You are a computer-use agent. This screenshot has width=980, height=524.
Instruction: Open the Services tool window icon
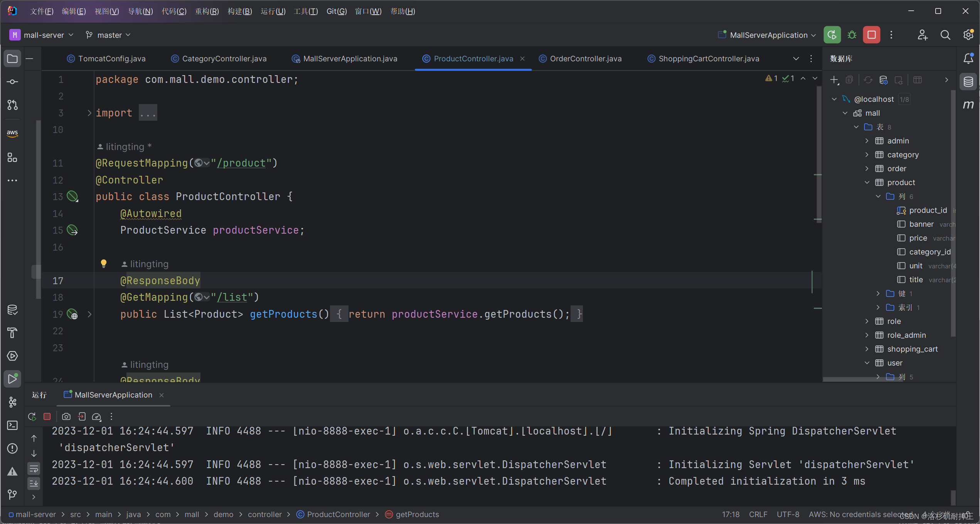(x=12, y=356)
